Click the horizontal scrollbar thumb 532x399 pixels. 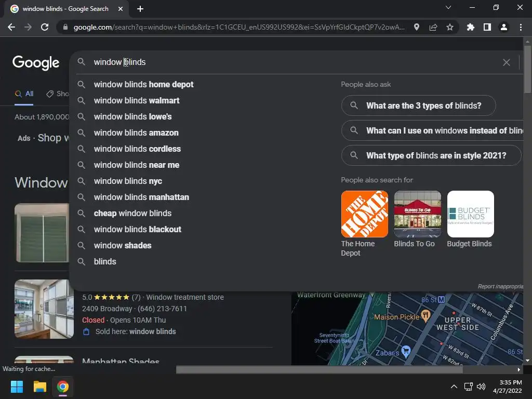click(x=320, y=369)
